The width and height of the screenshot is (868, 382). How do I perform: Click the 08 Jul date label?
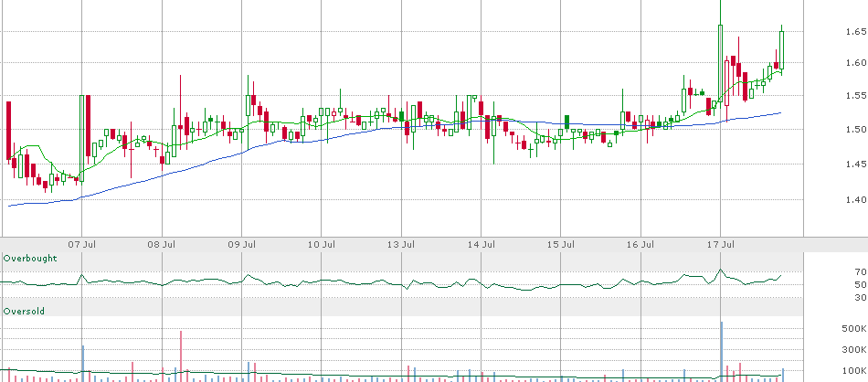[x=163, y=244]
